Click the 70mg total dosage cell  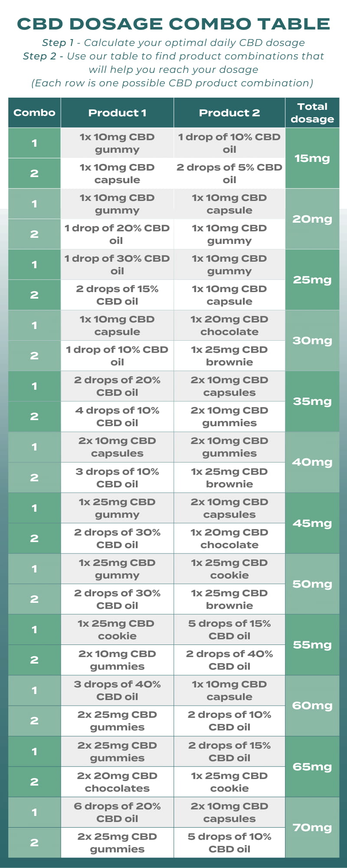click(x=312, y=828)
